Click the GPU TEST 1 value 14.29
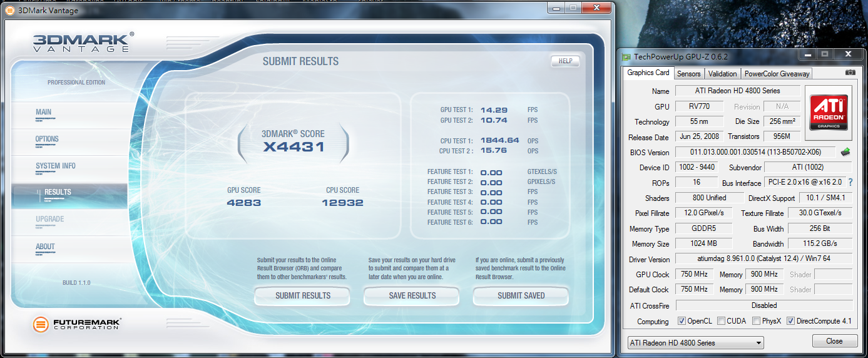The width and height of the screenshot is (868, 358). [x=494, y=110]
